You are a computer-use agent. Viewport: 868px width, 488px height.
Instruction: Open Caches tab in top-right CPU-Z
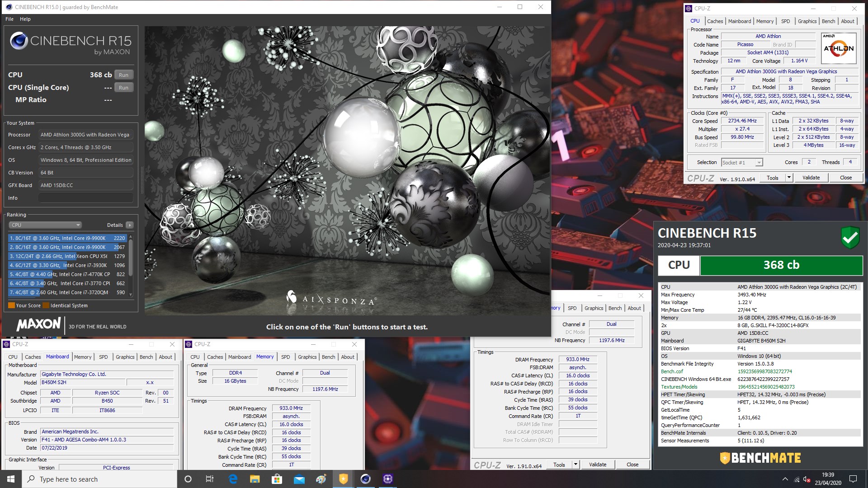point(715,21)
